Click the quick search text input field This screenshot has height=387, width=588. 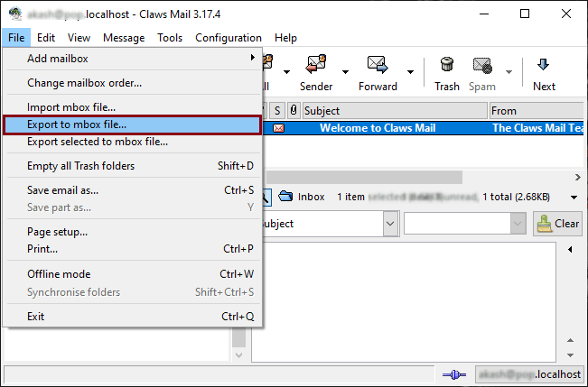(x=457, y=224)
